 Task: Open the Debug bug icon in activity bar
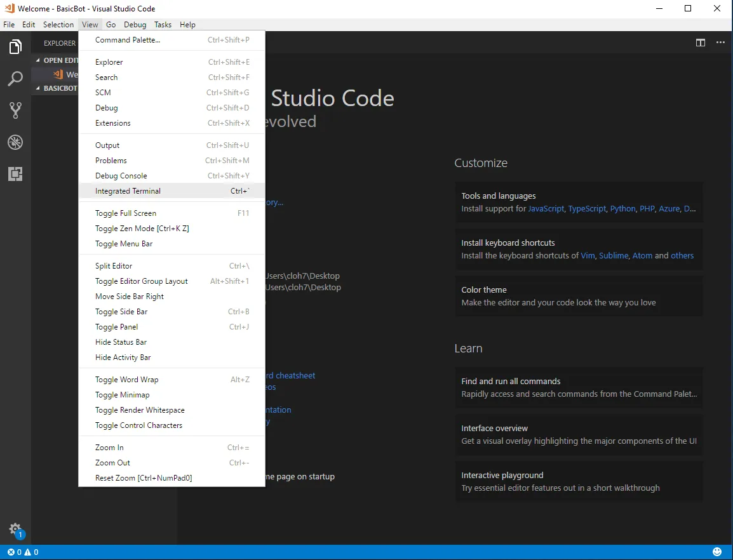pyautogui.click(x=15, y=142)
